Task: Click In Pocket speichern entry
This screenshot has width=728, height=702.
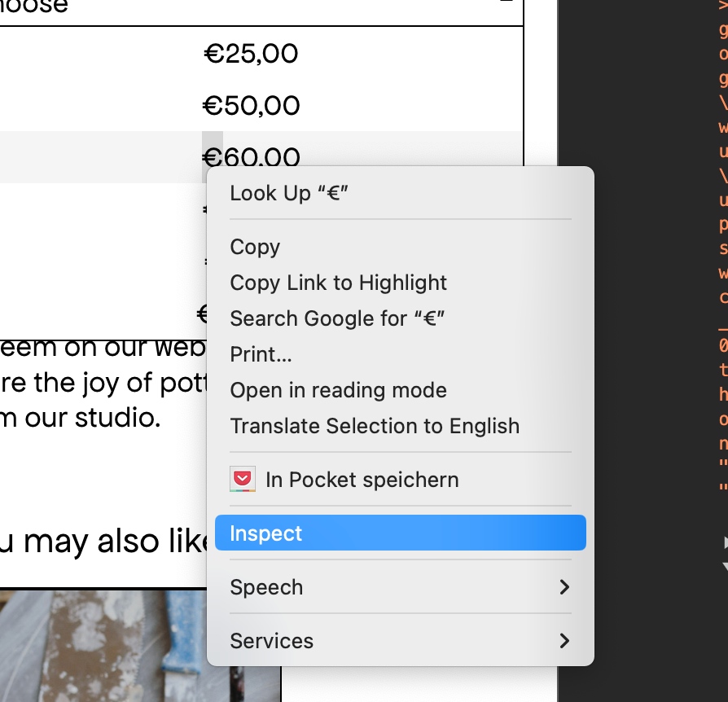Action: [362, 480]
